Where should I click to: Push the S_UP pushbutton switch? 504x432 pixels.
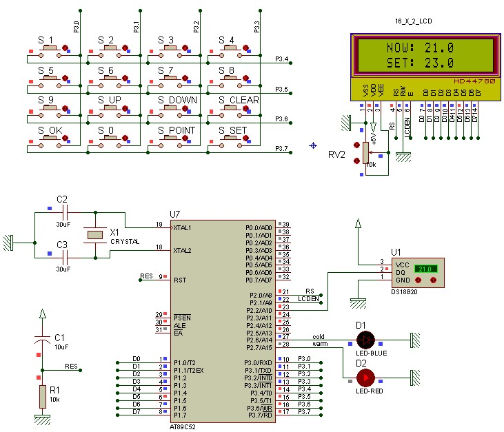110,108
